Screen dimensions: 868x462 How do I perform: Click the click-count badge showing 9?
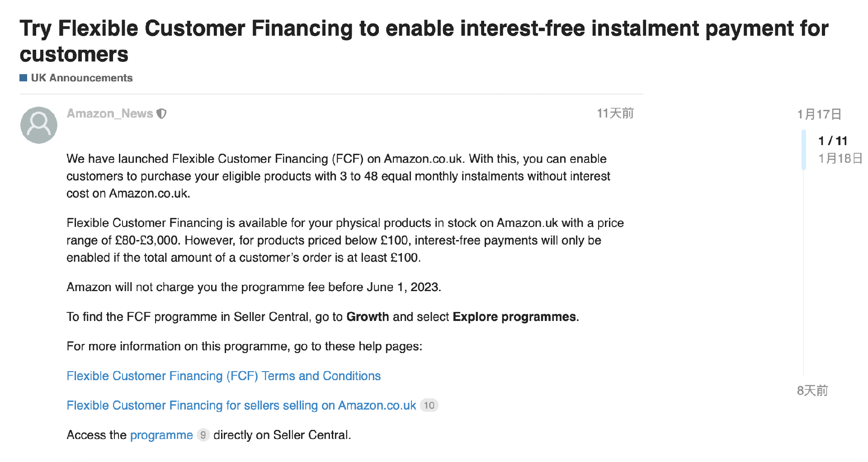(203, 435)
